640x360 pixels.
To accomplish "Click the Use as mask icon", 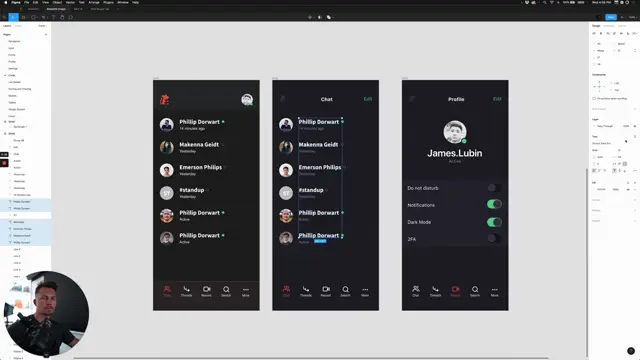I will click(x=320, y=17).
